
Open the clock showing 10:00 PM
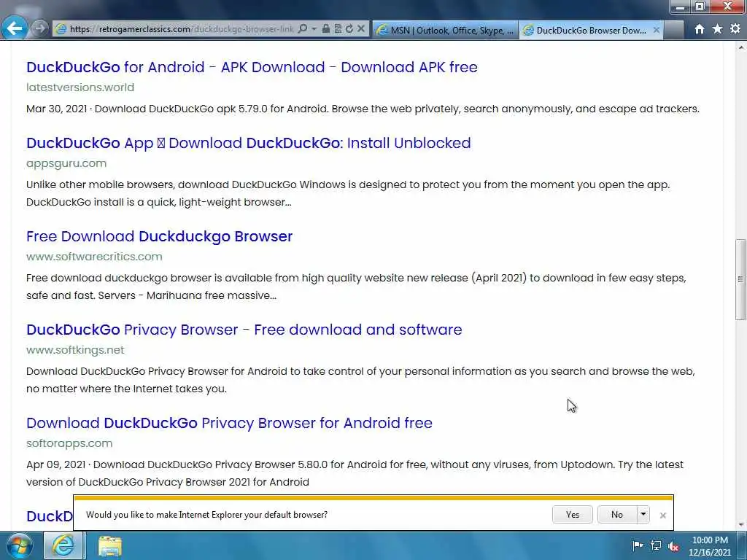[710, 546]
